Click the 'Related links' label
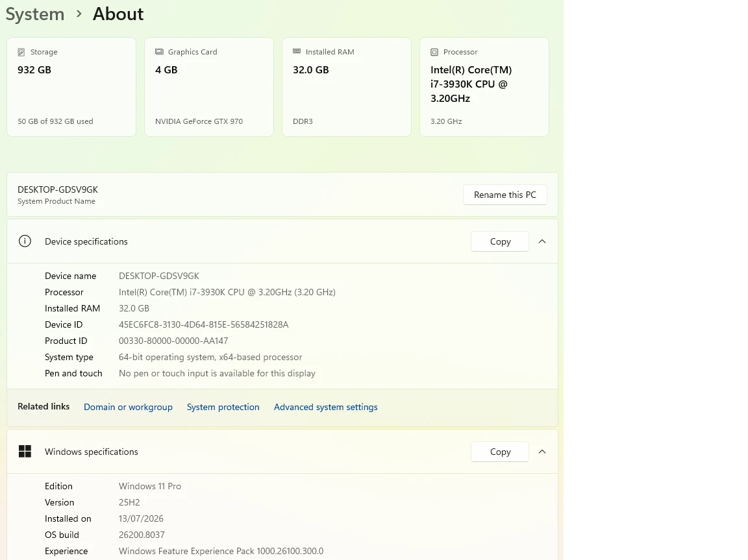748x560 pixels. [x=44, y=407]
